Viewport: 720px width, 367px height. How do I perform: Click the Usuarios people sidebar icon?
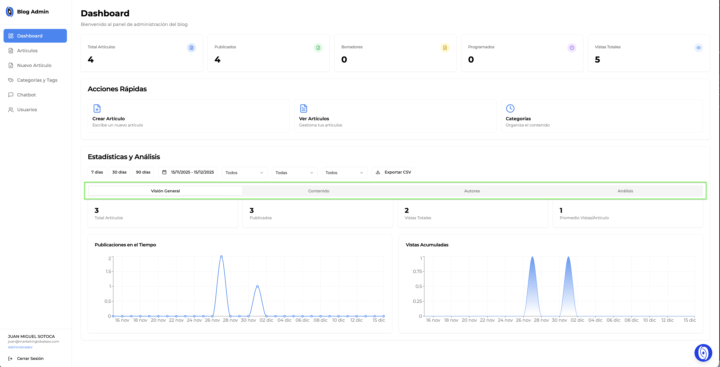tap(11, 109)
